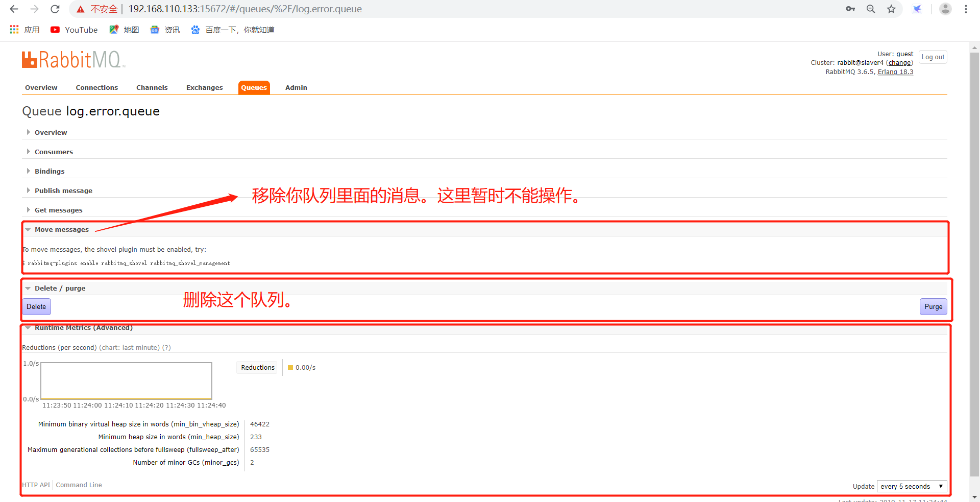
Task: Switch to the Connections tab
Action: tap(97, 88)
